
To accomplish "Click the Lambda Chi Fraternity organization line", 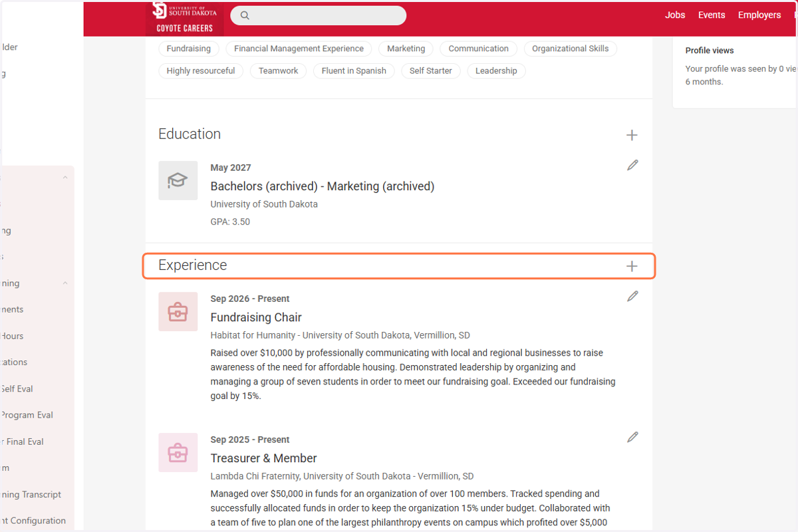I will [x=342, y=476].
